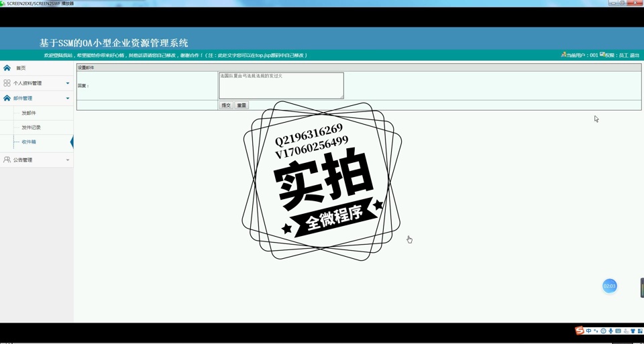644x344 pixels.
Task: Click the 公告管理 people icon
Action: [x=7, y=160]
